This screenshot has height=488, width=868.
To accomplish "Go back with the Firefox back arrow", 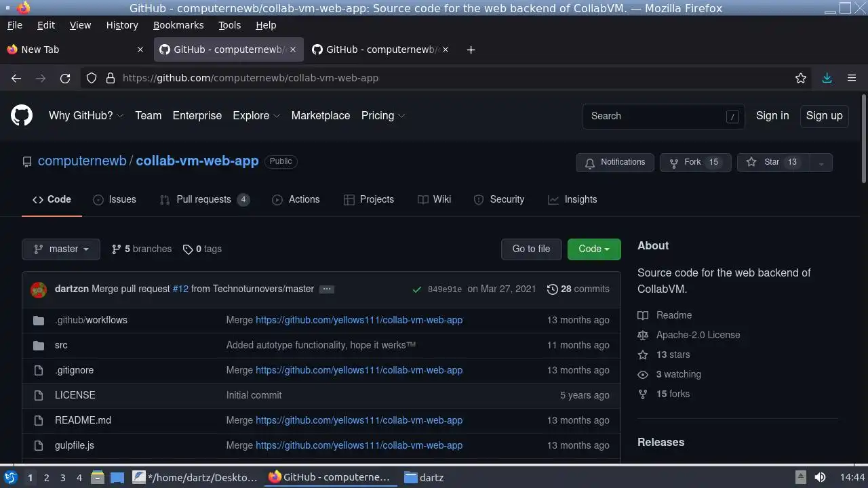I will pyautogui.click(x=16, y=78).
